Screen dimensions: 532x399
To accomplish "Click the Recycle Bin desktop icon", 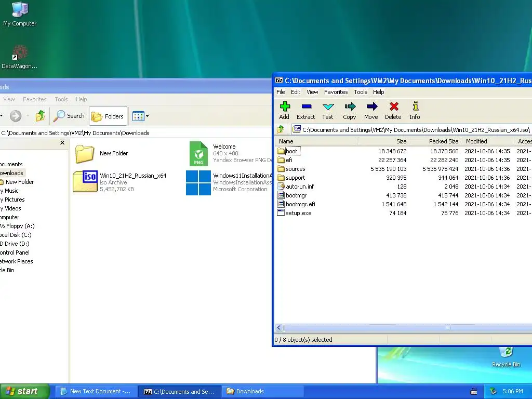I will 506,357.
